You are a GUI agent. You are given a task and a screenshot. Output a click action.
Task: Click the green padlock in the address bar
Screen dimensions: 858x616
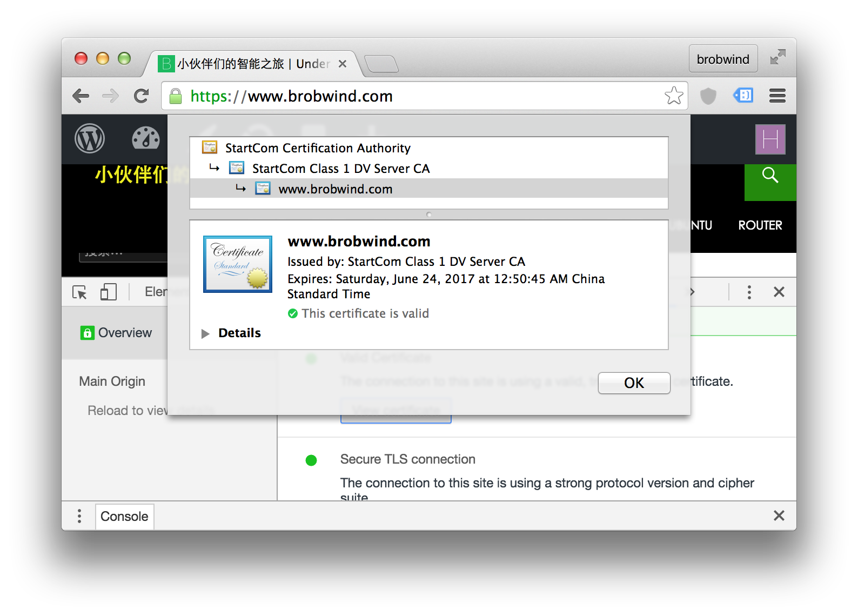click(x=176, y=96)
